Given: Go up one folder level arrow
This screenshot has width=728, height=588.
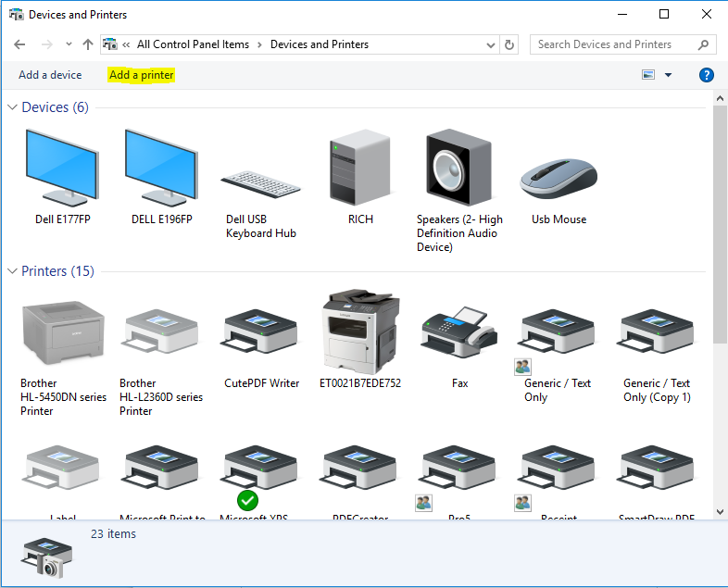Looking at the screenshot, I should (x=88, y=44).
